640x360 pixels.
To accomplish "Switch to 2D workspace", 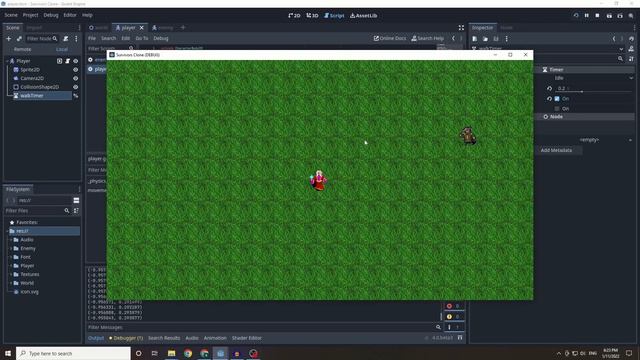I will [x=294, y=16].
